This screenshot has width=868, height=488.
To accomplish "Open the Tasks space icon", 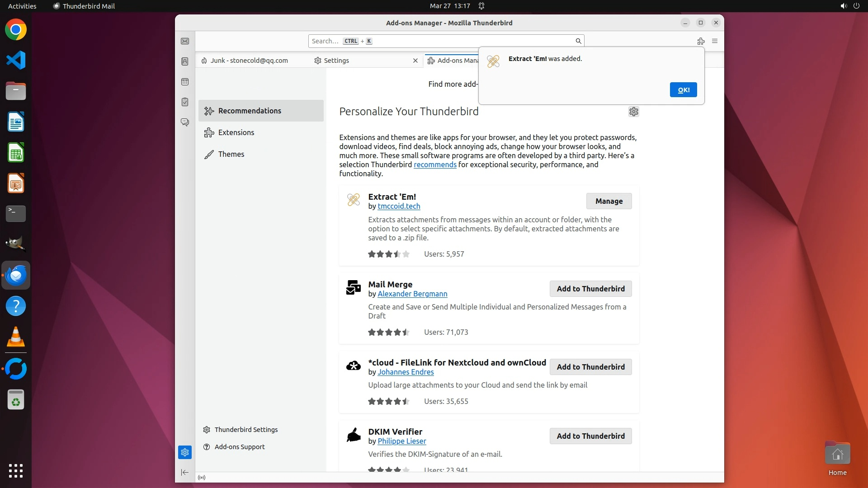I will [185, 102].
